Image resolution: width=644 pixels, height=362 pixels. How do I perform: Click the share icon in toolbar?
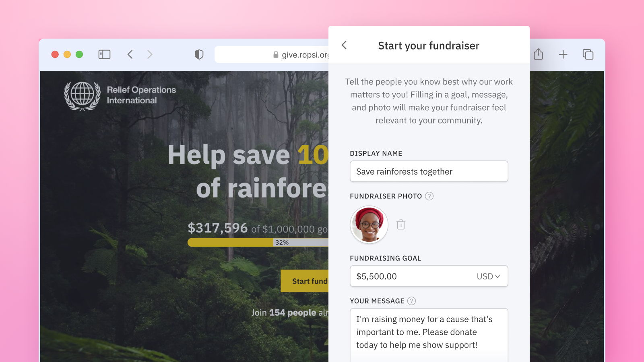coord(538,54)
